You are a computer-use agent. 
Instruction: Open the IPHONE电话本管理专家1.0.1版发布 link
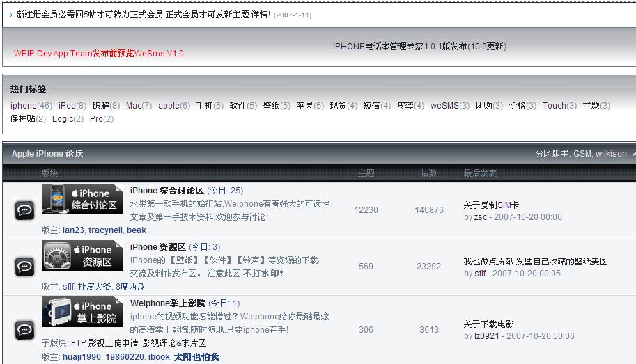[x=419, y=46]
